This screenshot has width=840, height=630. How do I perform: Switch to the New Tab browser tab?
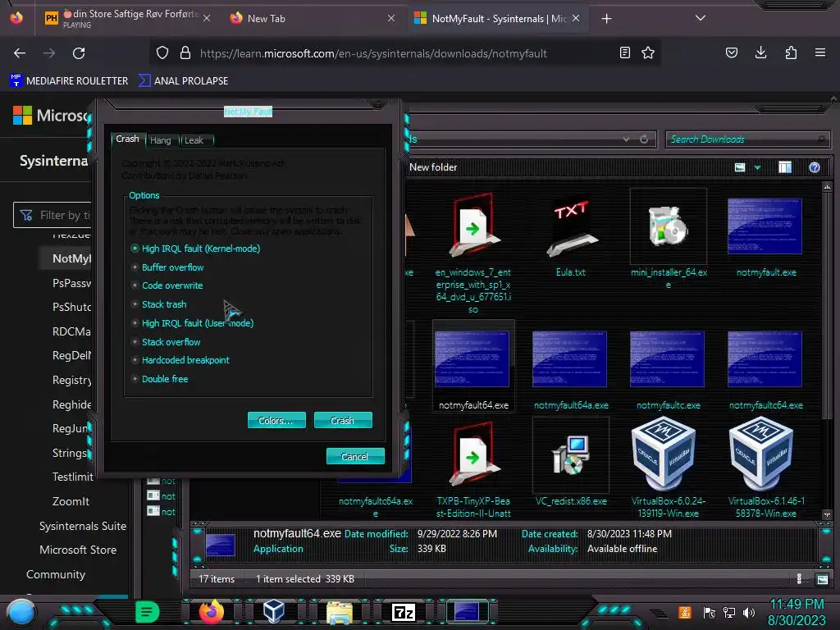click(313, 18)
